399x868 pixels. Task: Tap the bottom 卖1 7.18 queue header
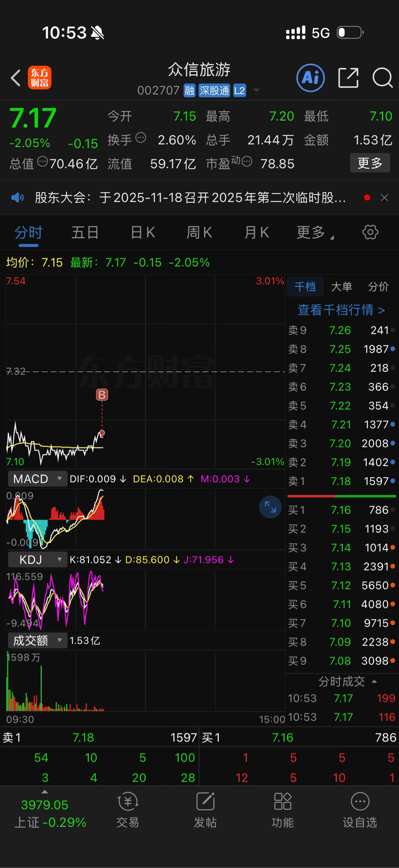tap(100, 738)
